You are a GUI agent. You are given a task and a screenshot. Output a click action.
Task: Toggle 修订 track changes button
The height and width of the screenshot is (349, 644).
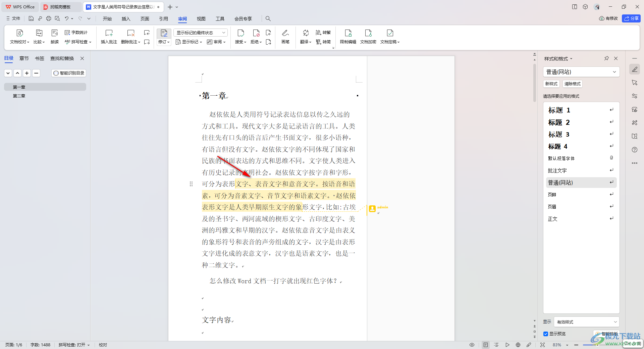(164, 33)
